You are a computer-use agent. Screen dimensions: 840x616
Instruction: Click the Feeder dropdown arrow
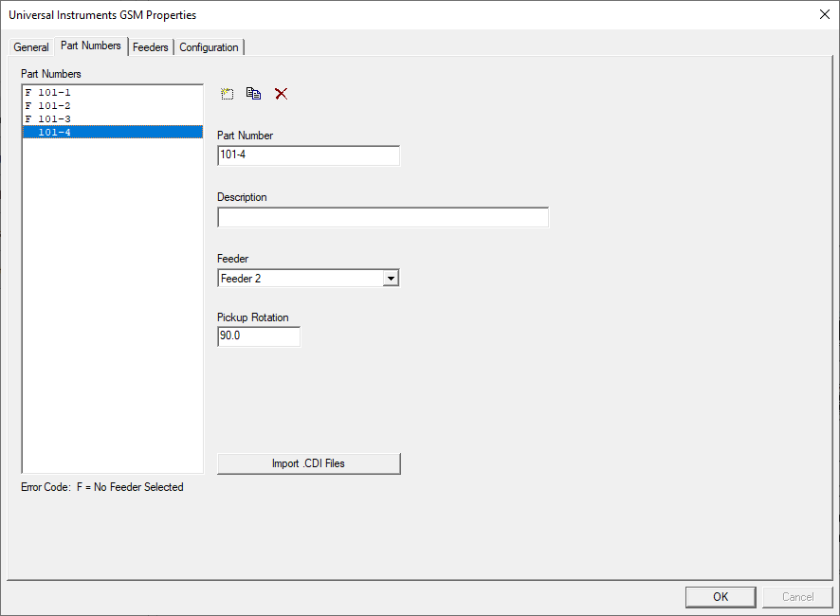coord(391,278)
